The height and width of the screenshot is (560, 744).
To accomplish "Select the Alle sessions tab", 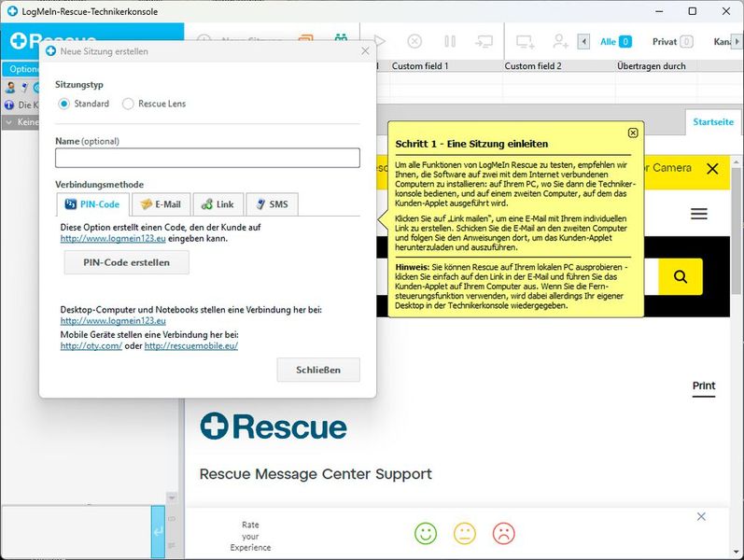I will click(x=615, y=42).
